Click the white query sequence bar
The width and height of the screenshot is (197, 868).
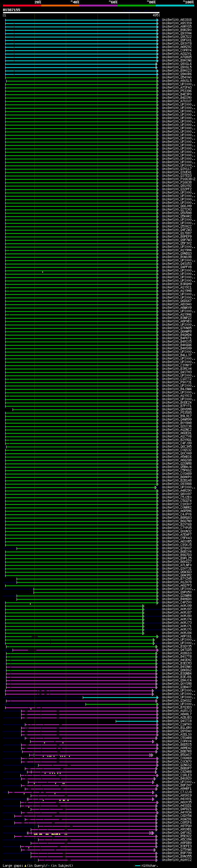[81, 12]
